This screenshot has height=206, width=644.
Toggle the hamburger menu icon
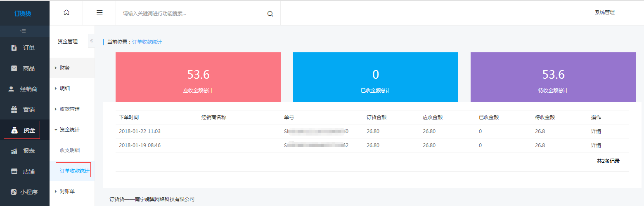point(99,13)
